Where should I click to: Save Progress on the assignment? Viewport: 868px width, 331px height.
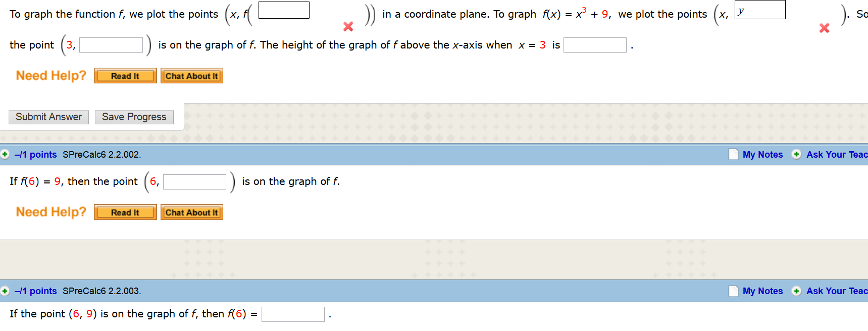pos(133,117)
